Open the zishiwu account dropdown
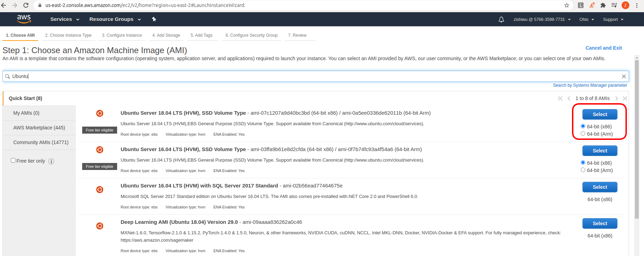The width and height of the screenshot is (644, 256). click(542, 20)
